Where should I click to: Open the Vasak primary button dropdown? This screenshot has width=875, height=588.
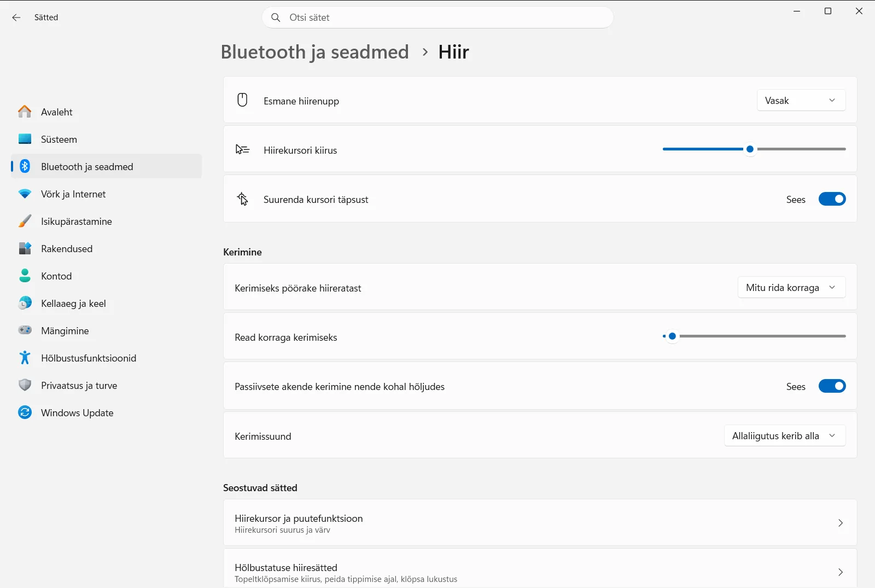(801, 101)
